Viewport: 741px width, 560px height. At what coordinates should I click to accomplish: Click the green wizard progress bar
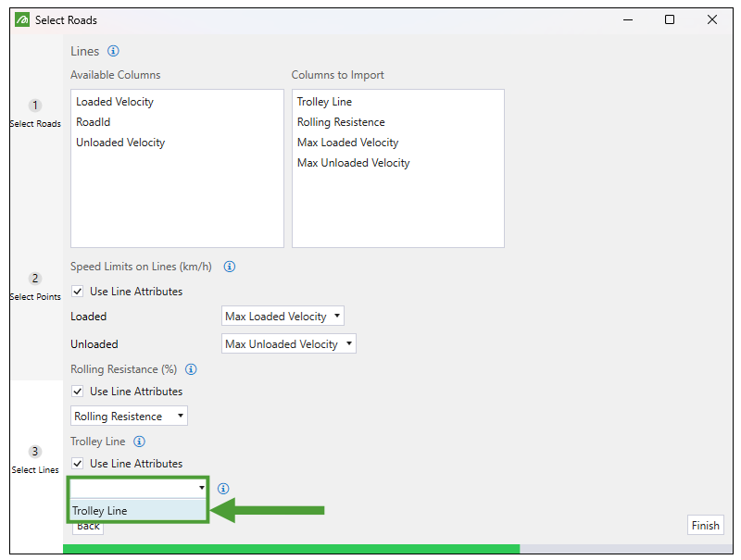click(291, 549)
